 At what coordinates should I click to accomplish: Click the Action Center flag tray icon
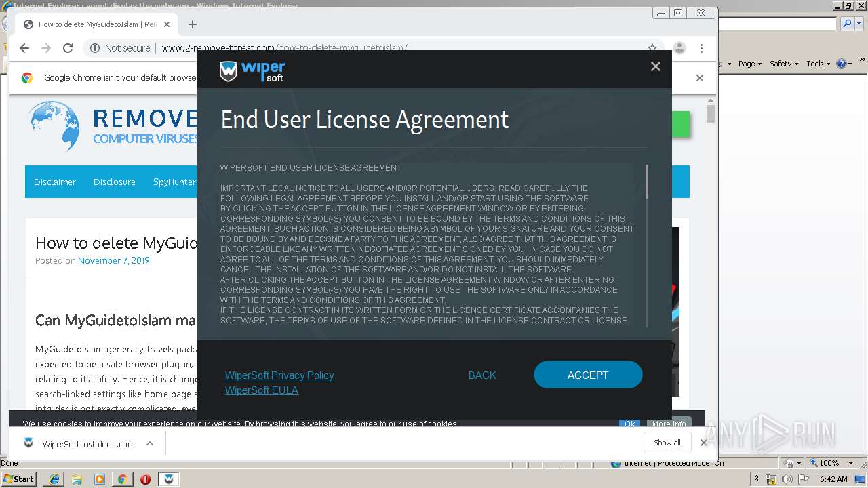pyautogui.click(x=804, y=479)
